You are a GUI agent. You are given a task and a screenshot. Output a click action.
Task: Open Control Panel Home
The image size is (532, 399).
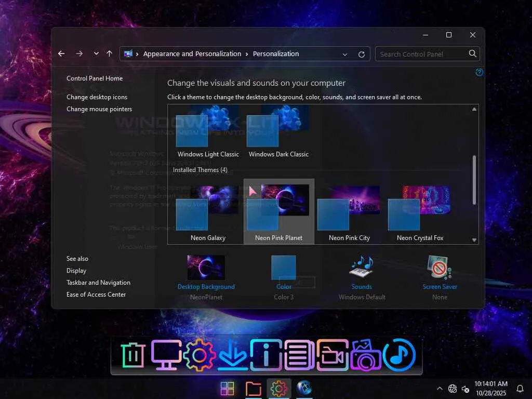pos(95,78)
